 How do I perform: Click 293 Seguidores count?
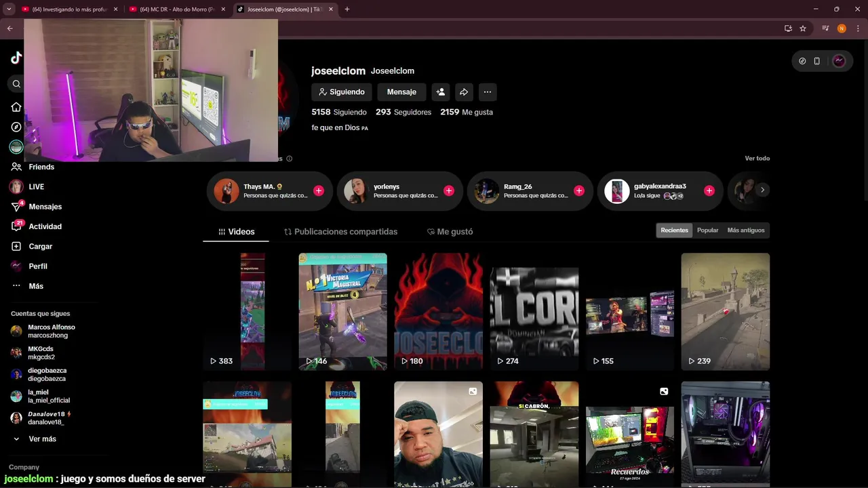(403, 112)
